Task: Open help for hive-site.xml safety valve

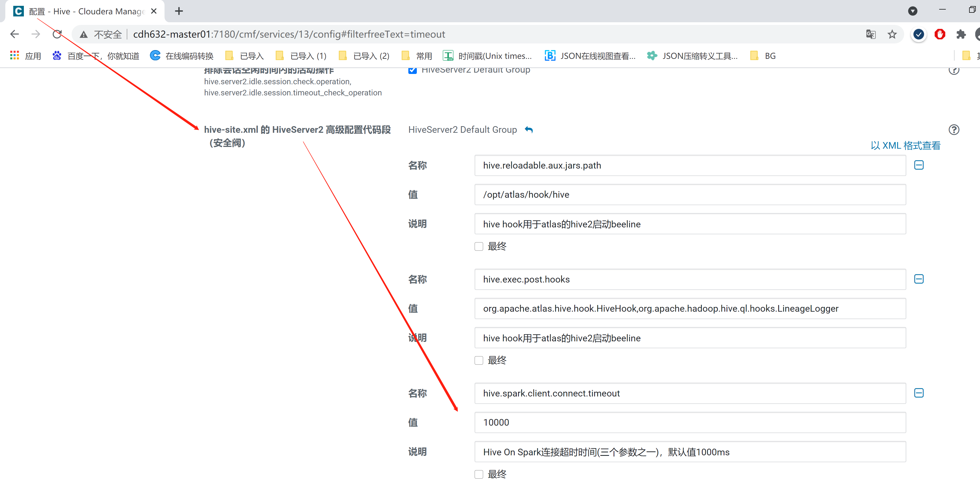Action: click(x=953, y=130)
